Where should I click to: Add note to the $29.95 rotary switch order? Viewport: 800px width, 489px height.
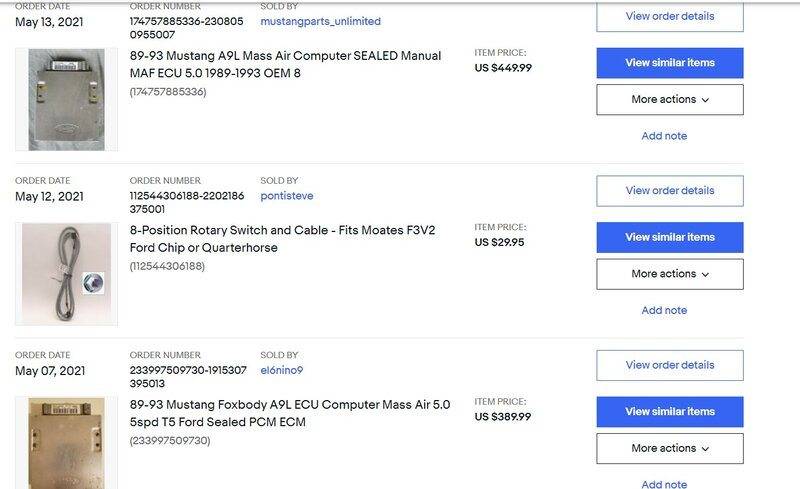coord(664,310)
